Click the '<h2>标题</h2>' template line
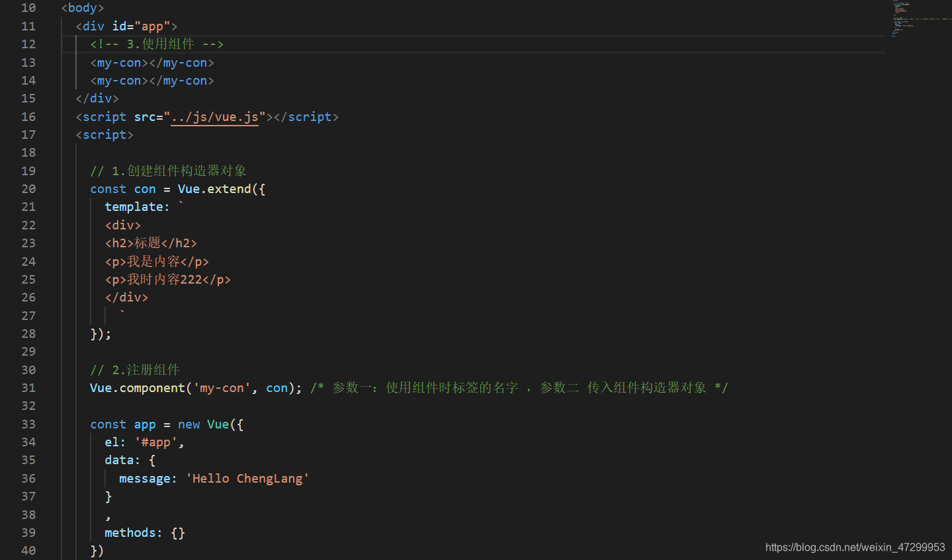This screenshot has width=952, height=560. point(151,243)
